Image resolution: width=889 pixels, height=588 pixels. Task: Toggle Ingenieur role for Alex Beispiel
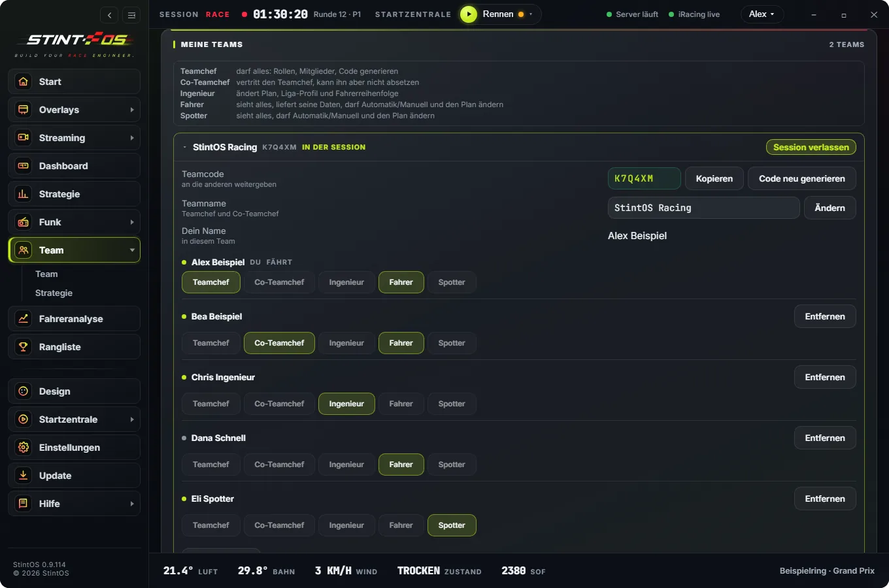(346, 282)
